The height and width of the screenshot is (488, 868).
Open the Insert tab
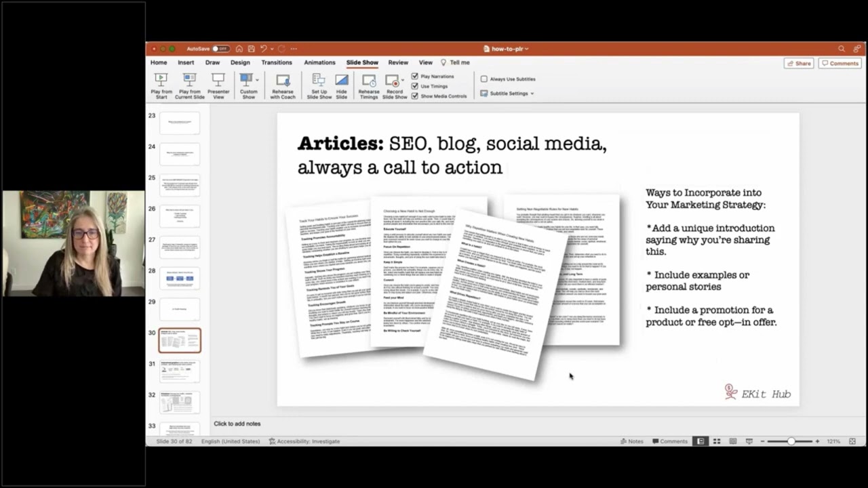pos(186,62)
